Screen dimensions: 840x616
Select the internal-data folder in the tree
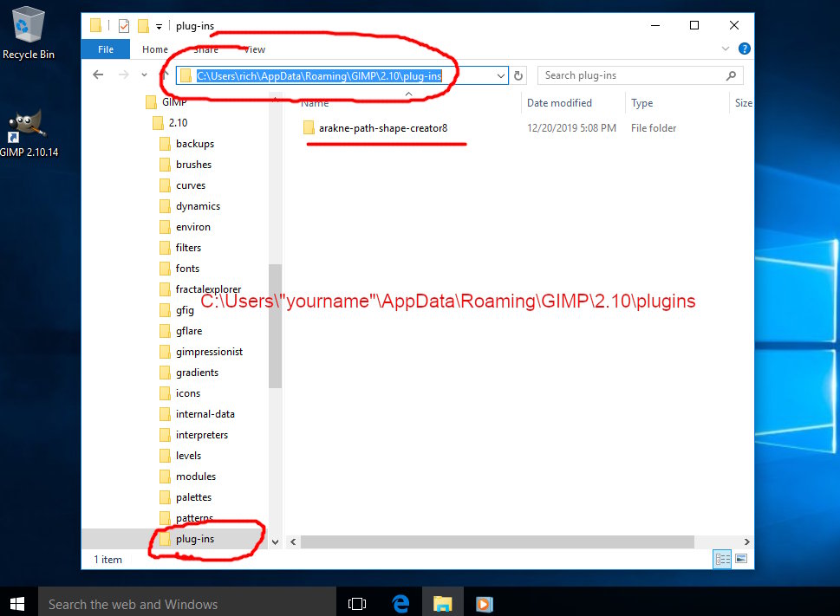click(x=197, y=414)
